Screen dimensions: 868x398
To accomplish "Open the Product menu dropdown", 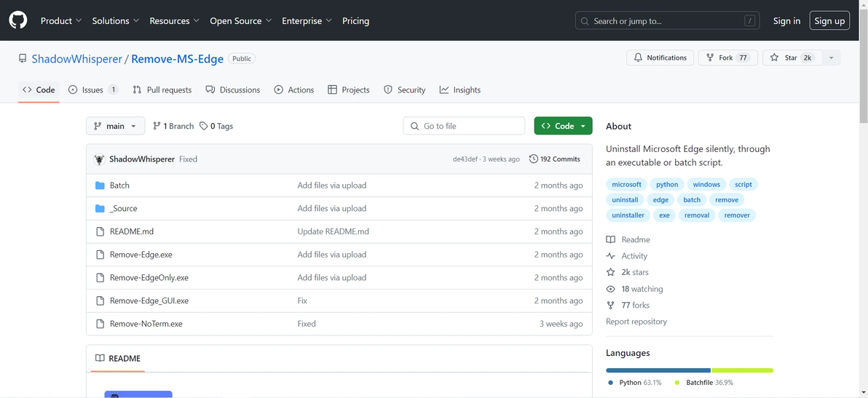I will (61, 21).
